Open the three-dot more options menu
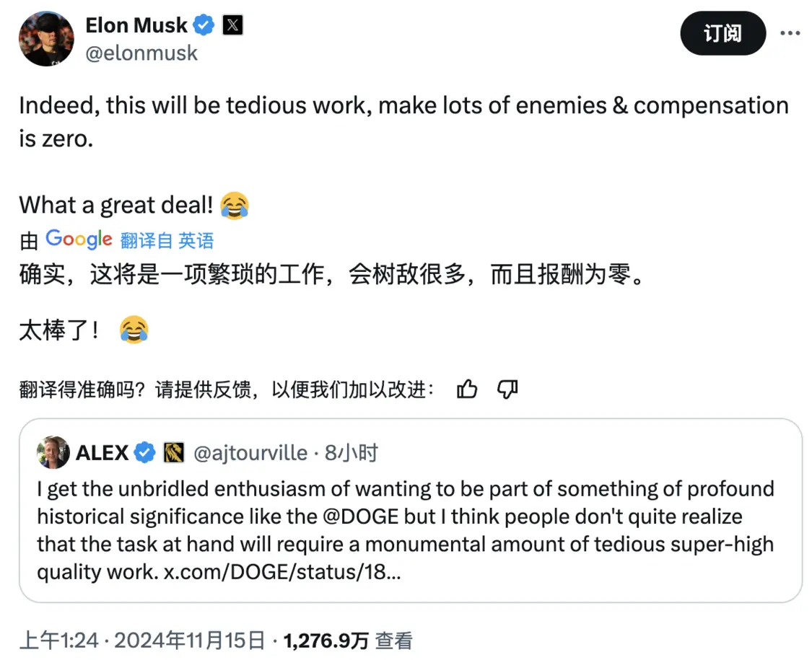The image size is (812, 660). pos(790,33)
